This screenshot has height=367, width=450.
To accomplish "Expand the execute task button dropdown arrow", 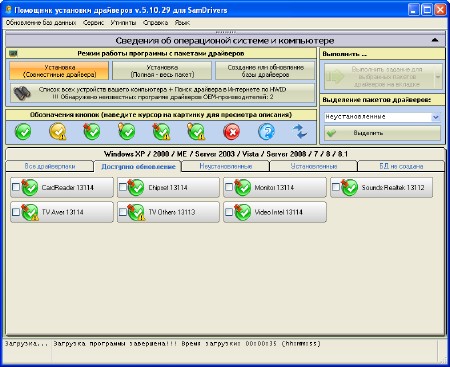I will point(438,77).
